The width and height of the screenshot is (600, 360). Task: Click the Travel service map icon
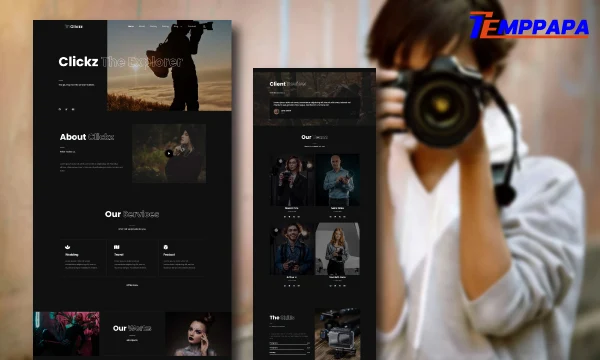(x=117, y=247)
